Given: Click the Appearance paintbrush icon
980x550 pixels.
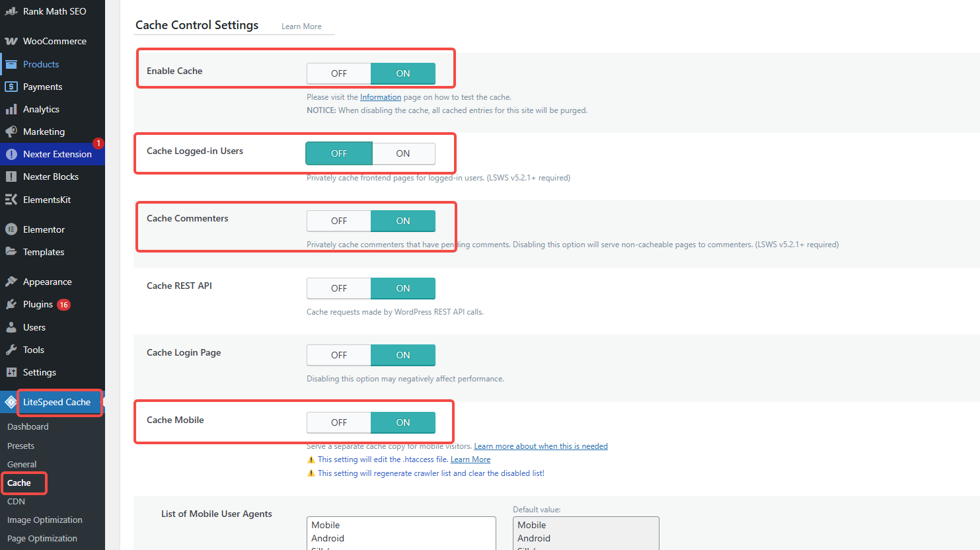Looking at the screenshot, I should 11,282.
